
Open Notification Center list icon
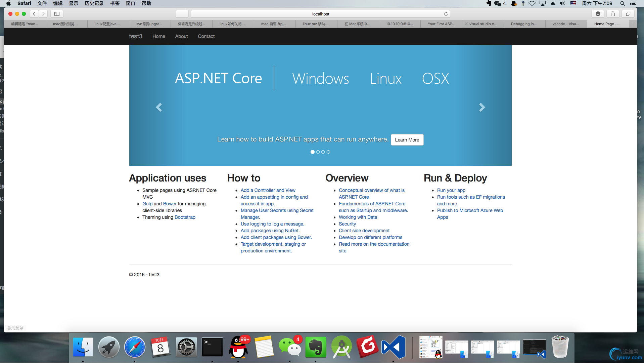tap(633, 3)
